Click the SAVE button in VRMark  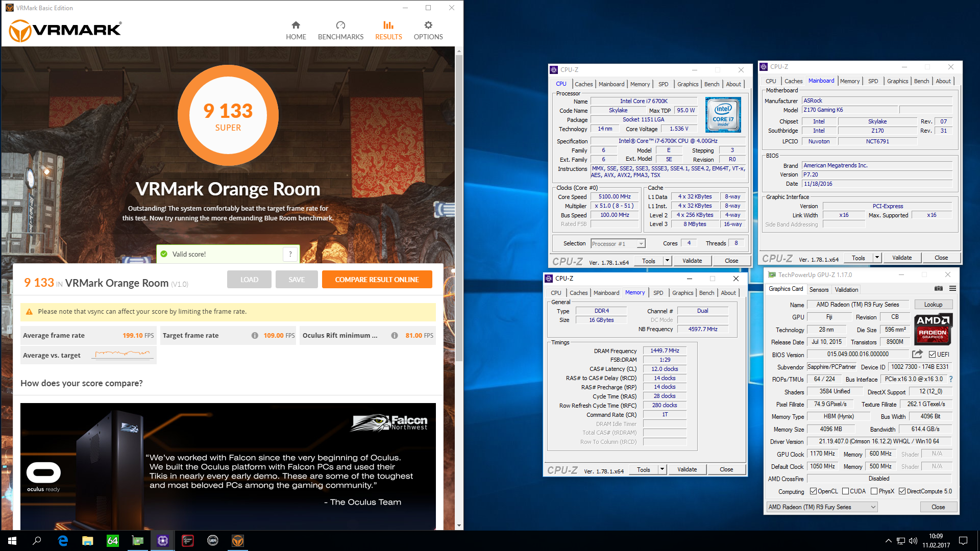297,280
